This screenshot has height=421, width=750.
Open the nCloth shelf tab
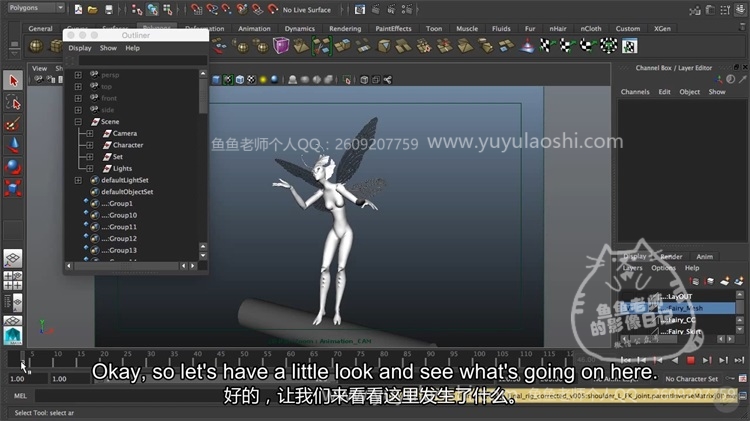click(x=591, y=29)
